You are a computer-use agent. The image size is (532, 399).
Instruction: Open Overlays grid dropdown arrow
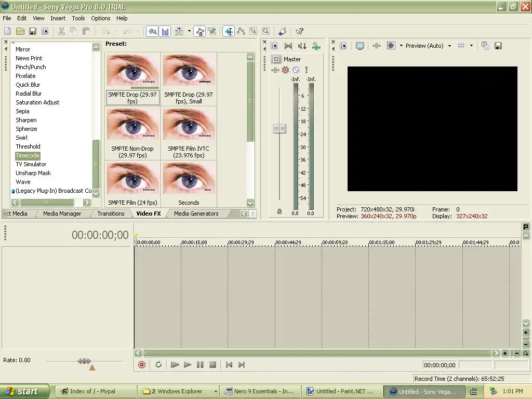point(471,46)
